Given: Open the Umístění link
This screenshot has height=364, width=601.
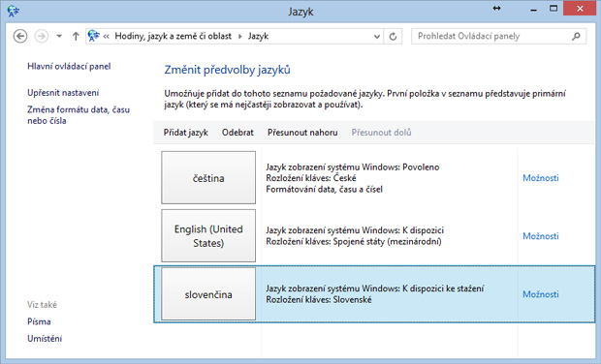Looking at the screenshot, I should tap(45, 339).
